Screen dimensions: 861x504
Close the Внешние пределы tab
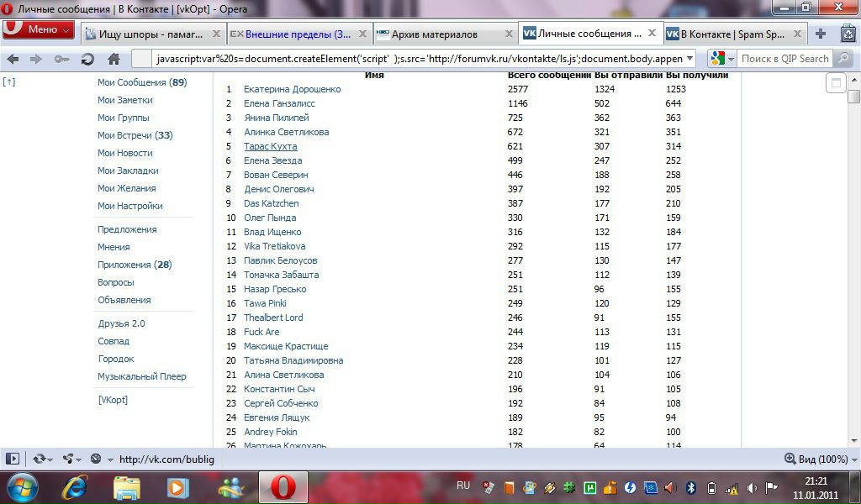pos(362,34)
